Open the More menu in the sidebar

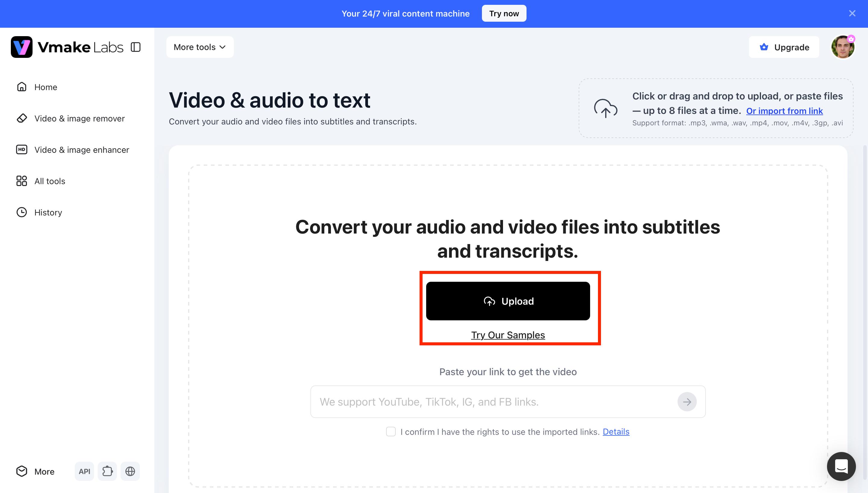coord(35,471)
